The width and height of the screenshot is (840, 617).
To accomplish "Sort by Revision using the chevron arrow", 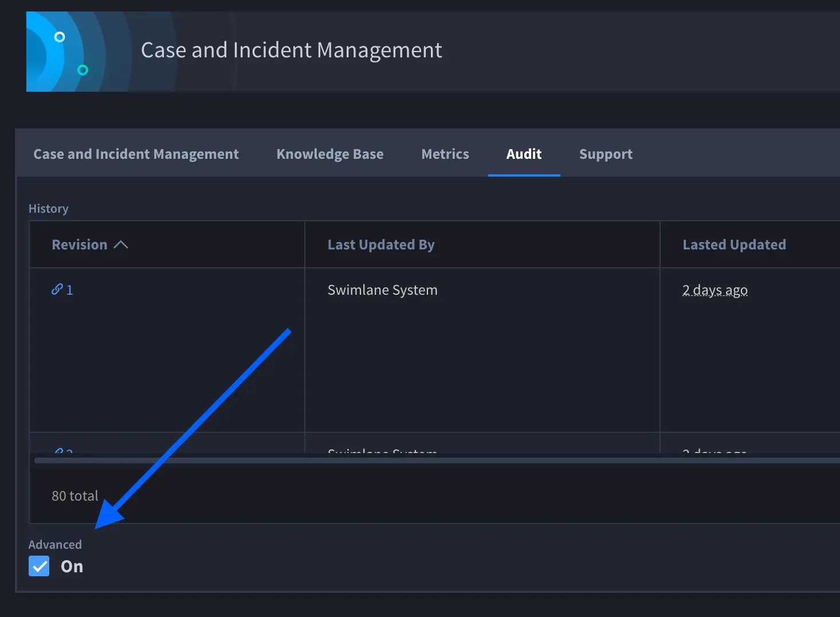I will pos(121,245).
